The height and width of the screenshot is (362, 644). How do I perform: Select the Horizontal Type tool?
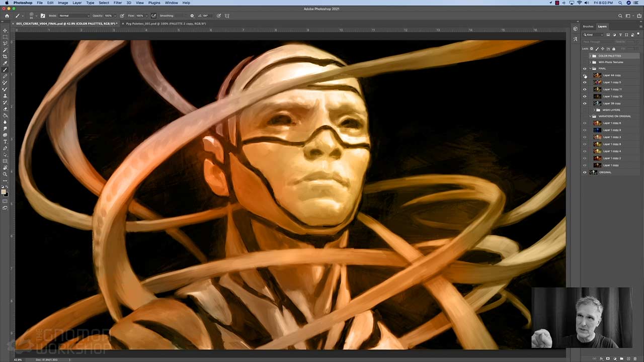pos(5,142)
